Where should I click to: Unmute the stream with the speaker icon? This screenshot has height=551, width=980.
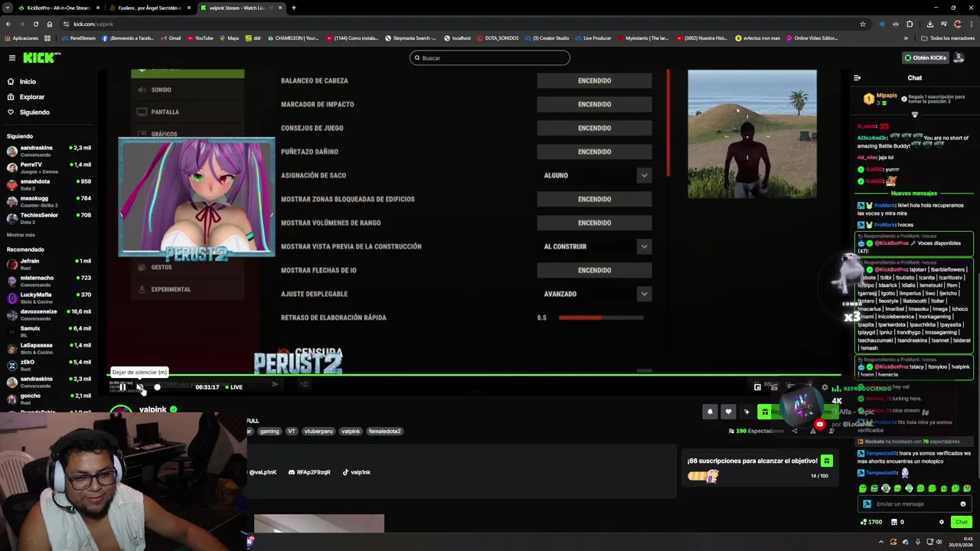pos(140,387)
